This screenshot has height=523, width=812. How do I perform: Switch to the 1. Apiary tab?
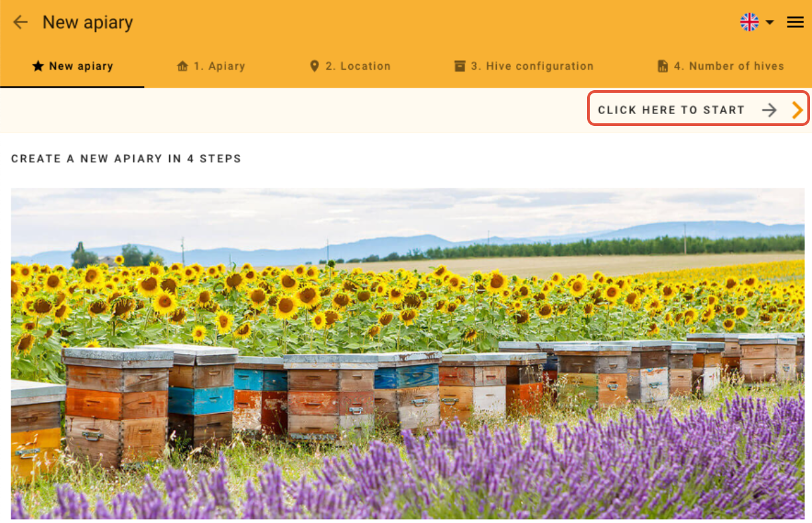tap(220, 66)
